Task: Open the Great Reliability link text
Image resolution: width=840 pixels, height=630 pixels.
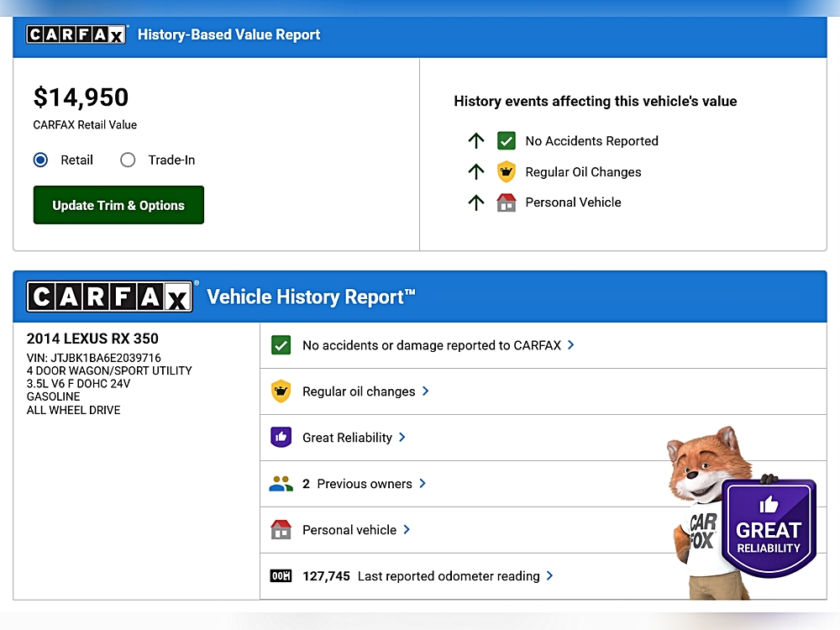Action: click(x=347, y=438)
